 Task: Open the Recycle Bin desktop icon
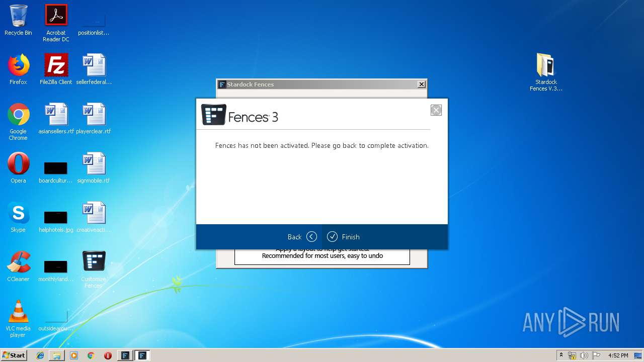point(18,20)
